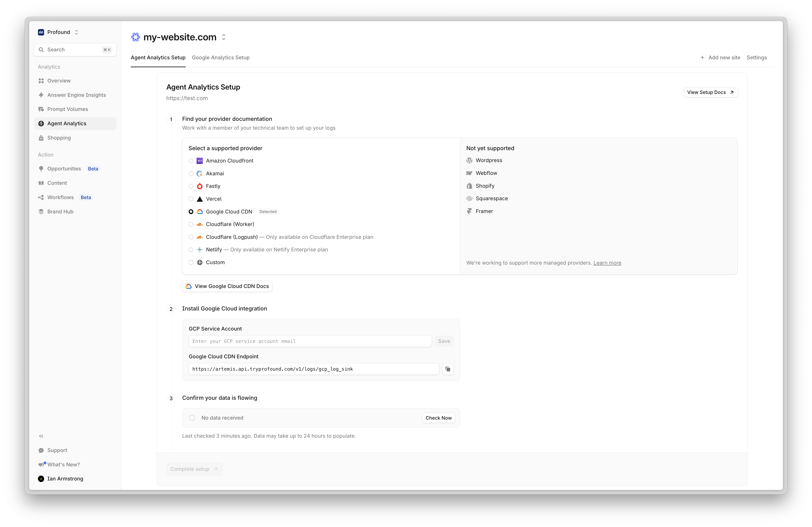Click the View Setup Docs button
This screenshot has height=527, width=812.
[x=710, y=92]
